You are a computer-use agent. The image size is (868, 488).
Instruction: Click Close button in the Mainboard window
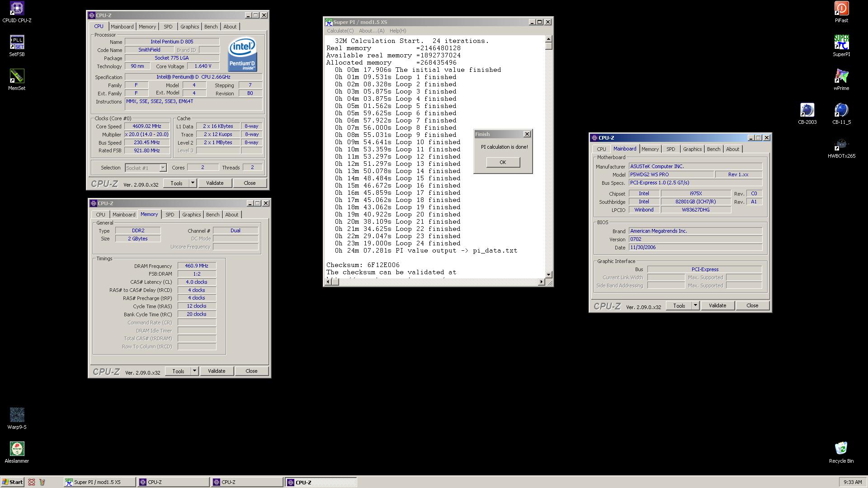[x=752, y=305]
